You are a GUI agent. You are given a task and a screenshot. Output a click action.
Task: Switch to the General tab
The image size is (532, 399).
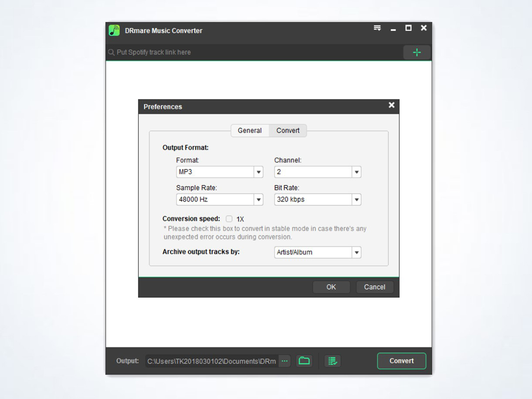coord(250,130)
